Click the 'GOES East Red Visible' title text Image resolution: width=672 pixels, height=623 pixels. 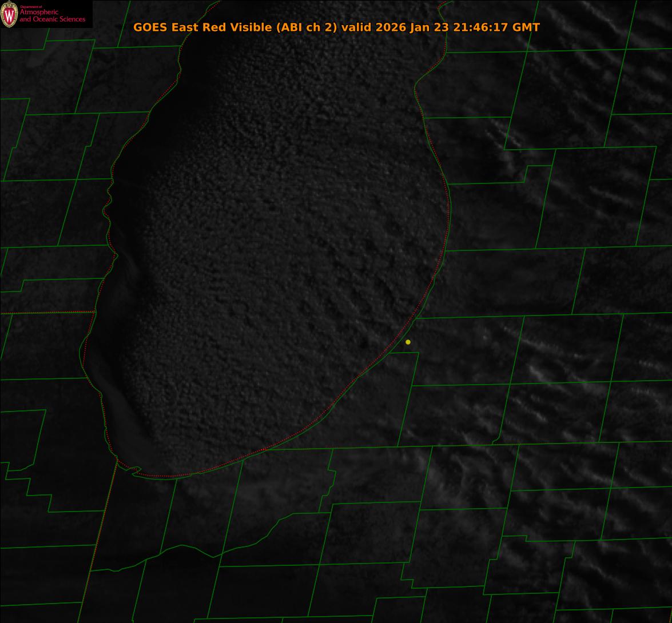coord(202,27)
